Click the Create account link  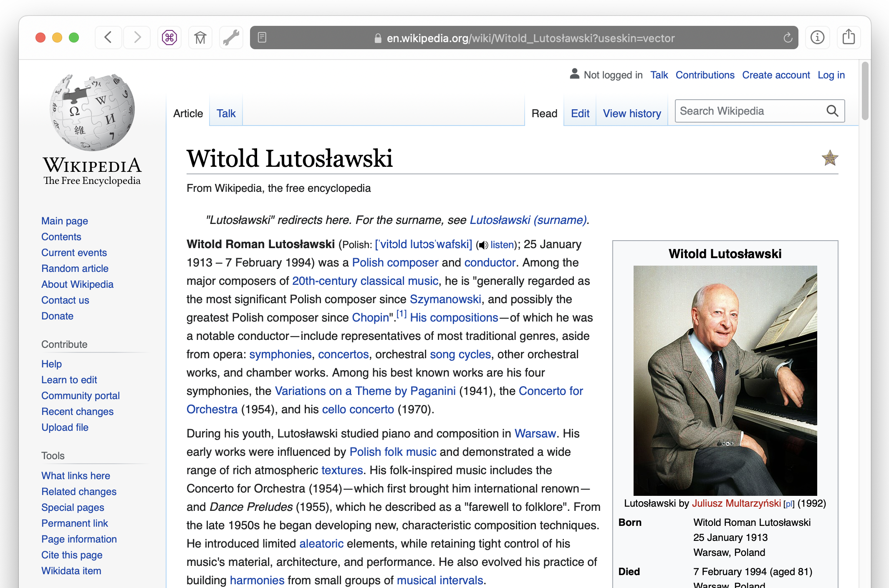775,75
